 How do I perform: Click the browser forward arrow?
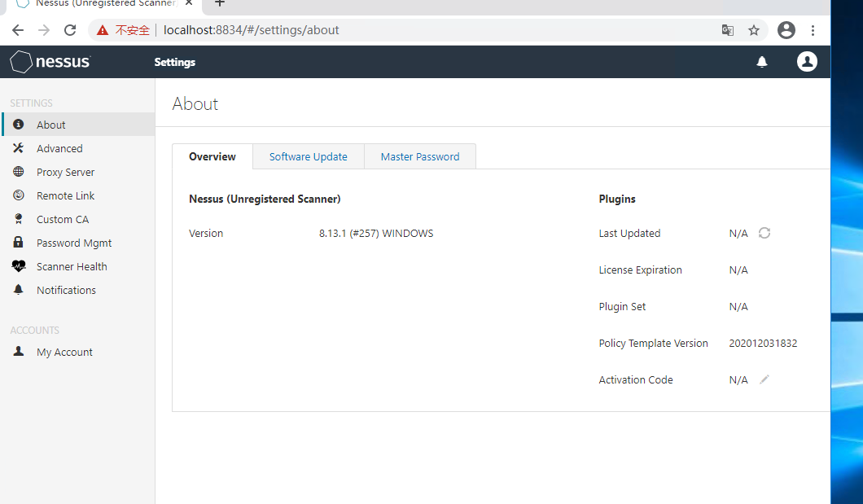tap(44, 30)
